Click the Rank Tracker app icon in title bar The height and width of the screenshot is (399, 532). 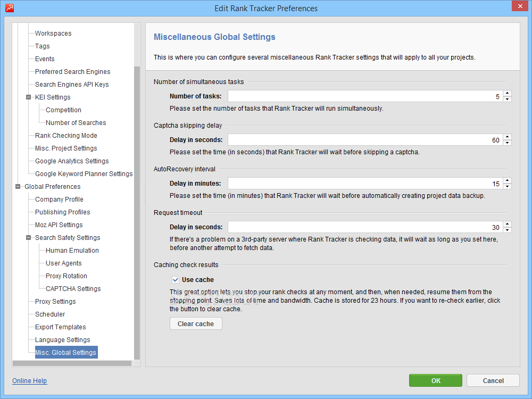click(10, 8)
